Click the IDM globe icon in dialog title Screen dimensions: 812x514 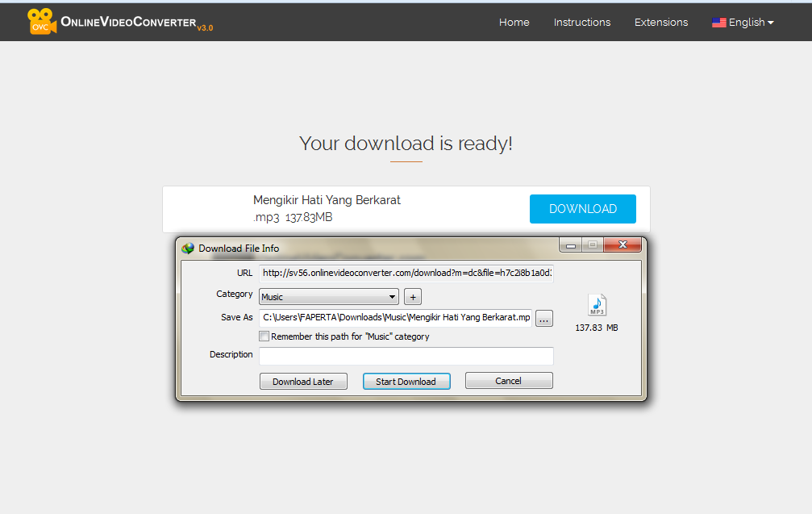(x=187, y=249)
